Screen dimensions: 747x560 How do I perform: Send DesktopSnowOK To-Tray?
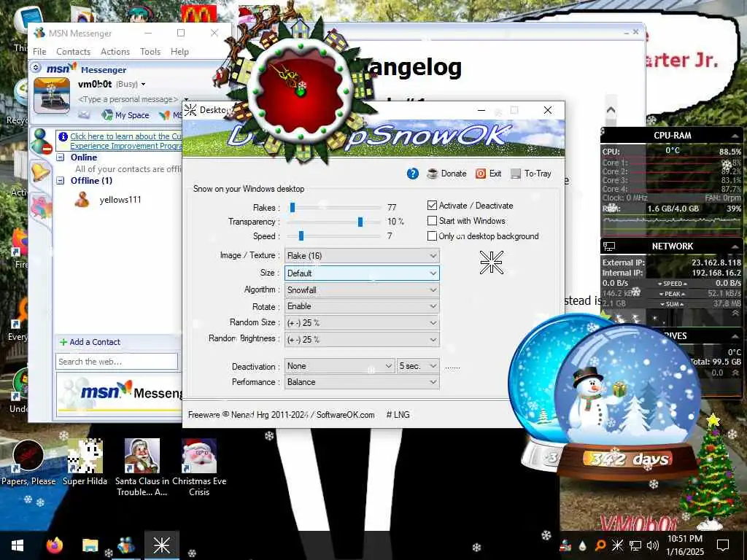point(531,174)
